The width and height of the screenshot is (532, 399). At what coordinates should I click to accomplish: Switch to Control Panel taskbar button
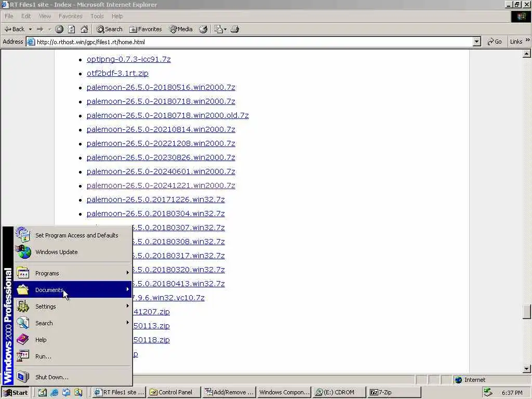[x=174, y=393]
